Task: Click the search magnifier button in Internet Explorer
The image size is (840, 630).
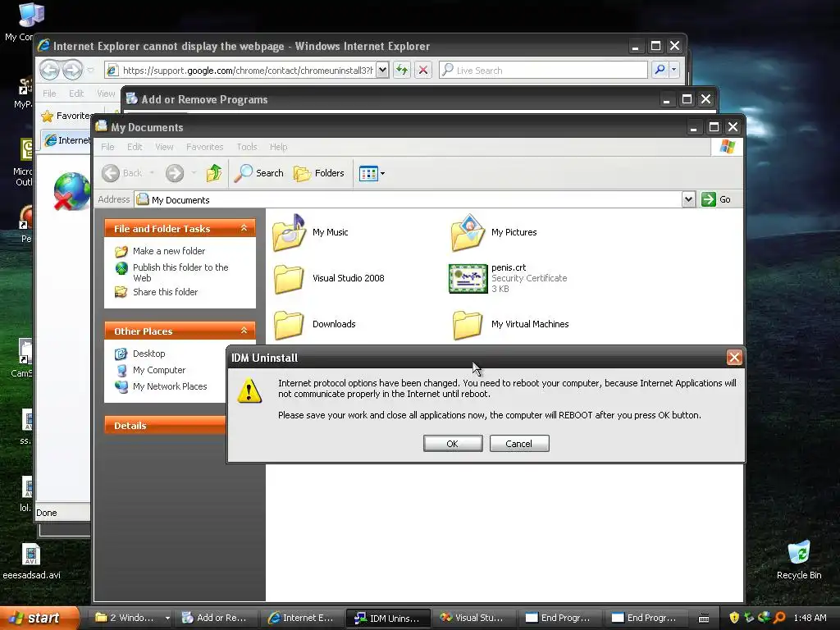Action: click(660, 70)
